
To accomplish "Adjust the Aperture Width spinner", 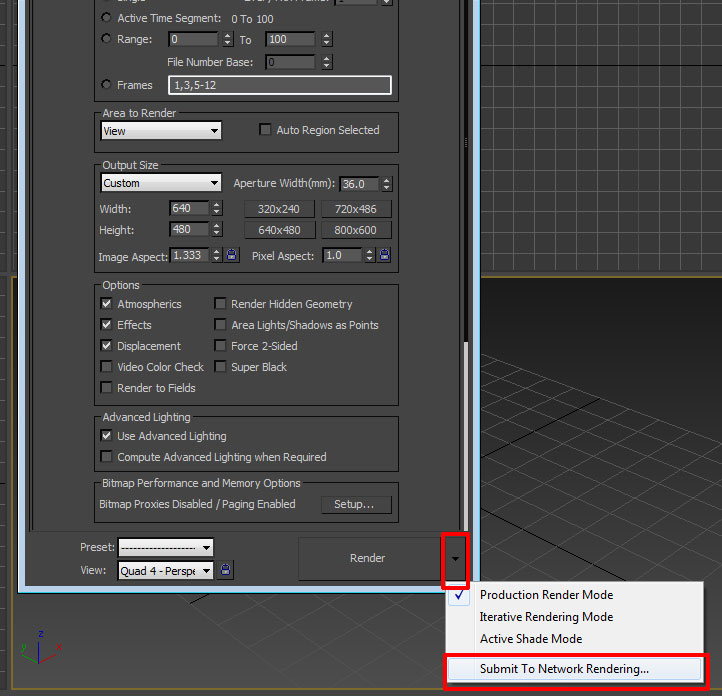I will tap(387, 184).
